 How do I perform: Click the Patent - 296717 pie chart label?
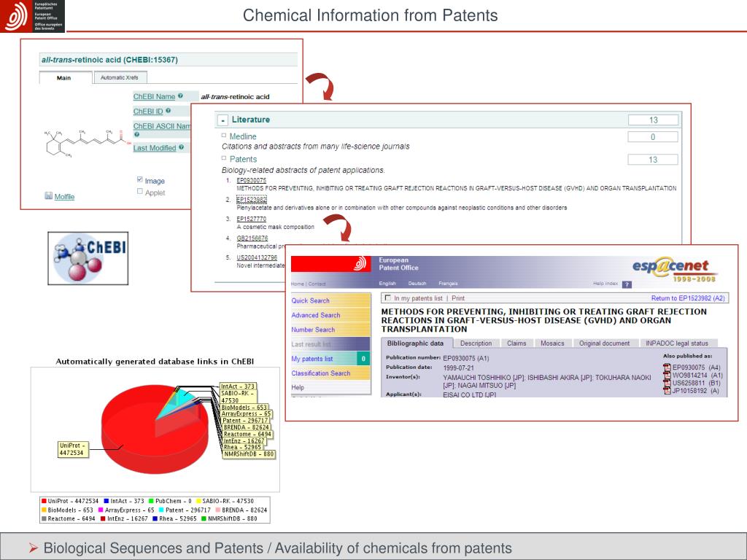(x=245, y=421)
